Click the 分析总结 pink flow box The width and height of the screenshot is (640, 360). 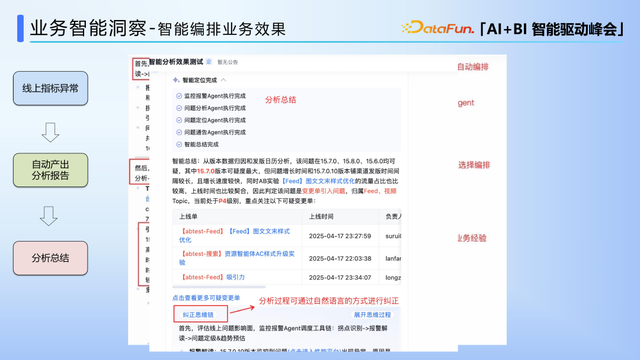pos(50,258)
